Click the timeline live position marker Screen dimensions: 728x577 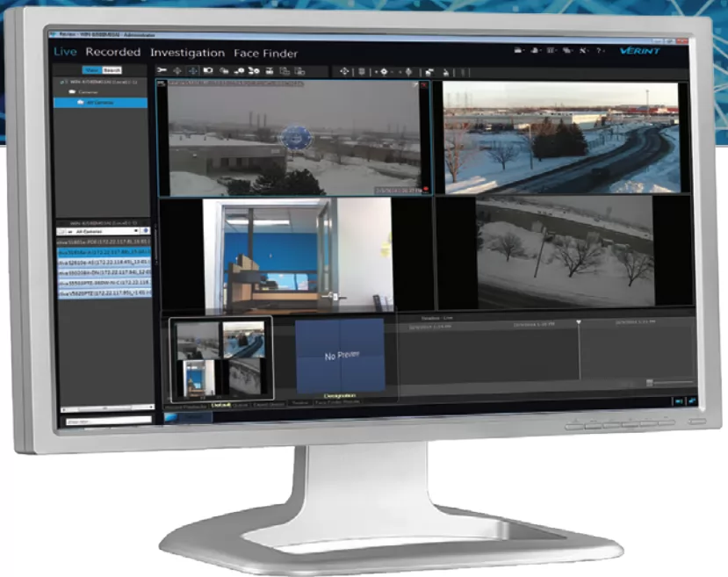pos(578,324)
